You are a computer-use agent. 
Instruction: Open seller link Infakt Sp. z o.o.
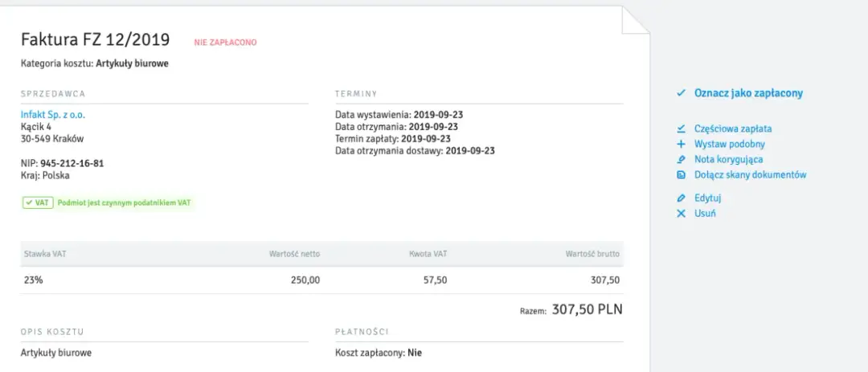[53, 115]
